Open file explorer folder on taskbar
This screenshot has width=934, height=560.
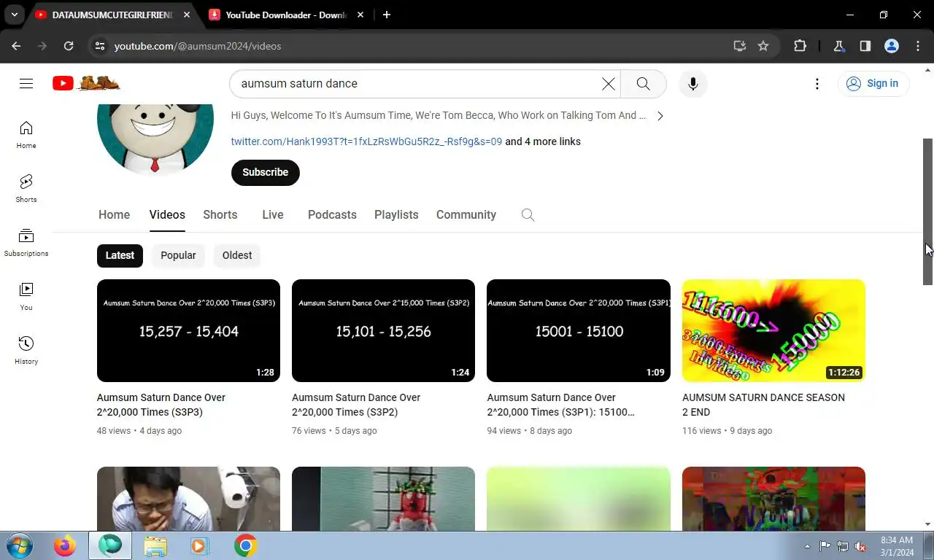click(x=155, y=545)
